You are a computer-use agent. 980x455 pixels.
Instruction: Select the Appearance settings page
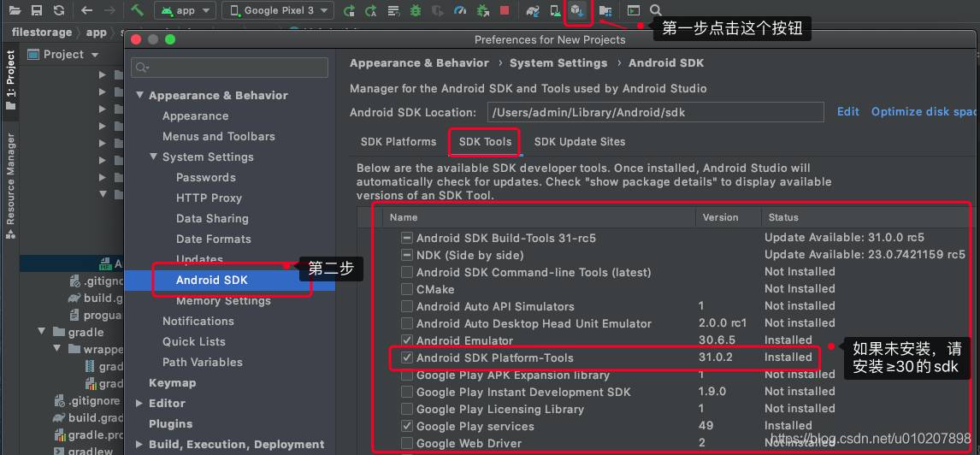point(195,115)
